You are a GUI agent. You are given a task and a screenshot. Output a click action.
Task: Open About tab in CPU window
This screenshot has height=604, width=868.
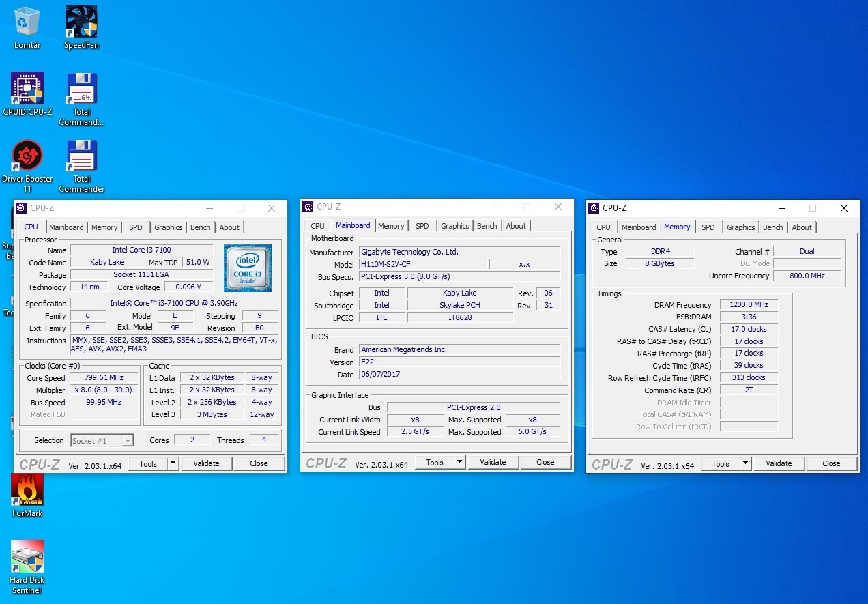[229, 227]
